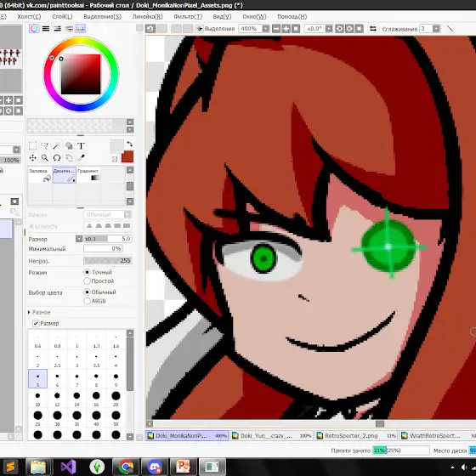Toggle the RGB sliders panel icon
The image size is (476, 476).
pyautogui.click(x=46, y=29)
